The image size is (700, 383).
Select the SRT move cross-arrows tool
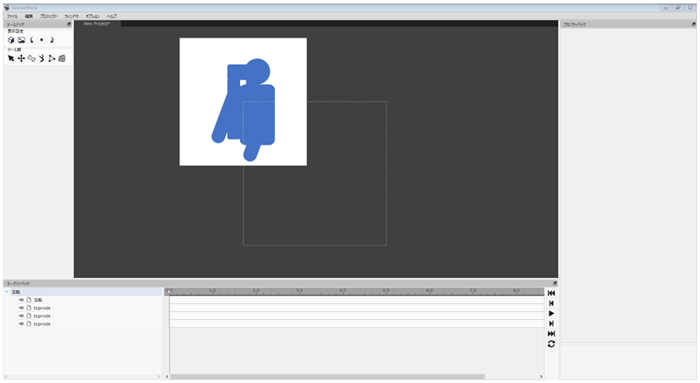click(x=21, y=58)
